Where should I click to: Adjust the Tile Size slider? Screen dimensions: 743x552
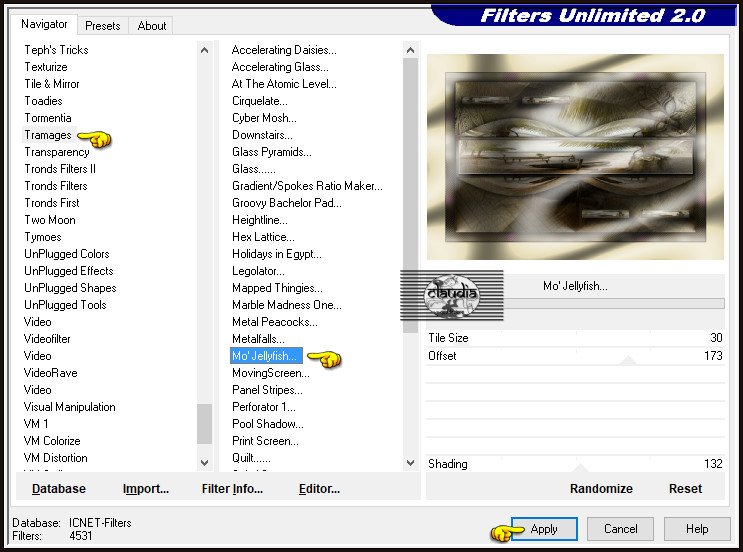pyautogui.click(x=575, y=338)
